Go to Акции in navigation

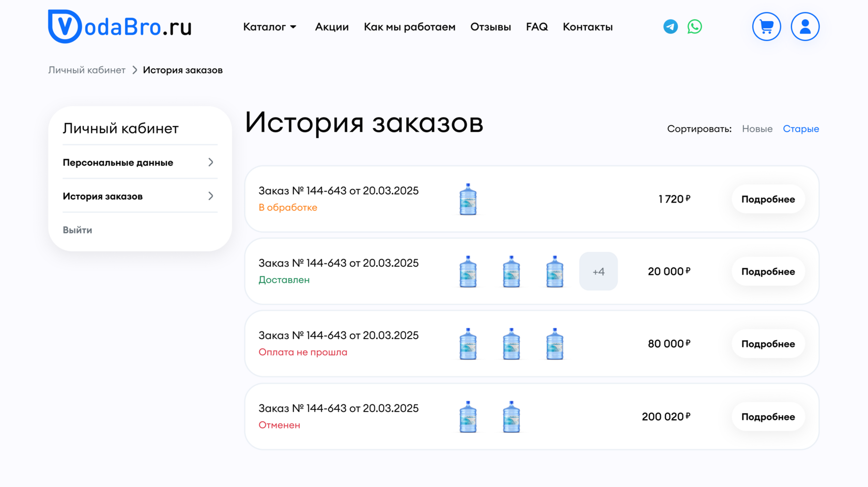click(x=332, y=27)
